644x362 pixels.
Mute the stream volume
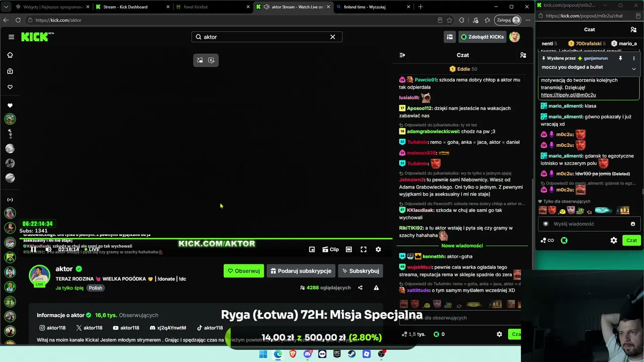click(x=48, y=249)
